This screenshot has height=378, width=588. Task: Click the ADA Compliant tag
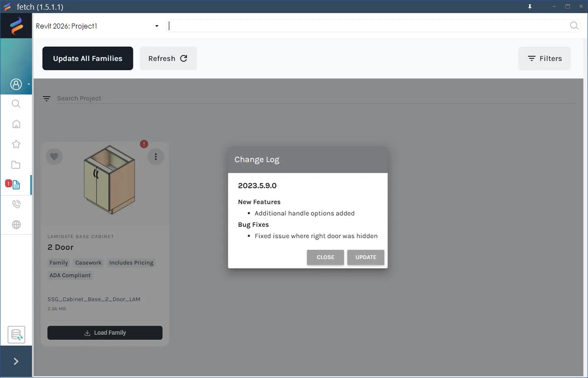[70, 275]
